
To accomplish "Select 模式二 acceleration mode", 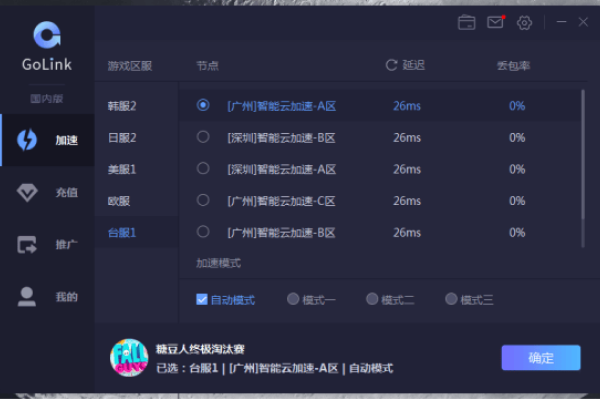I will (372, 299).
